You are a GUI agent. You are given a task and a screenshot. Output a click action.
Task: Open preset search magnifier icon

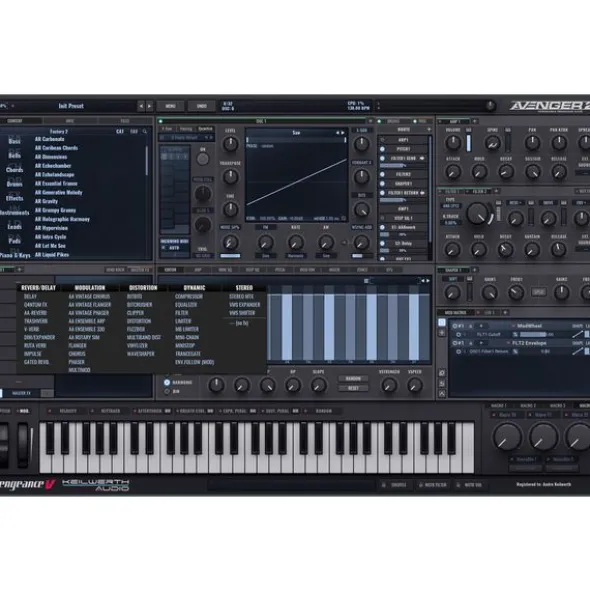point(145,132)
